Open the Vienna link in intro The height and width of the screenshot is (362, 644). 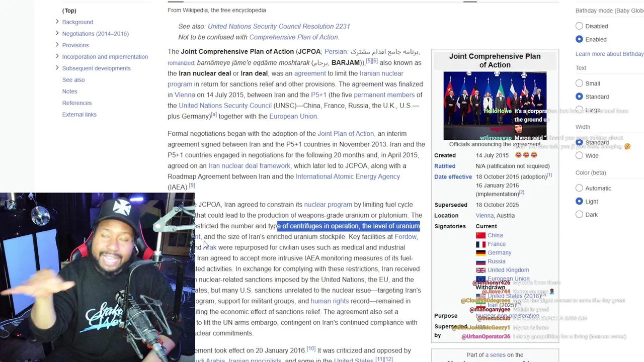coord(185,95)
